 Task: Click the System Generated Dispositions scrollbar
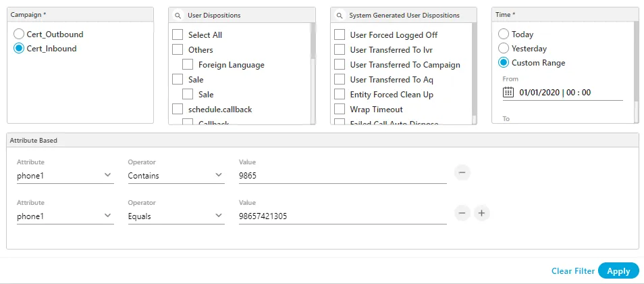(475, 70)
